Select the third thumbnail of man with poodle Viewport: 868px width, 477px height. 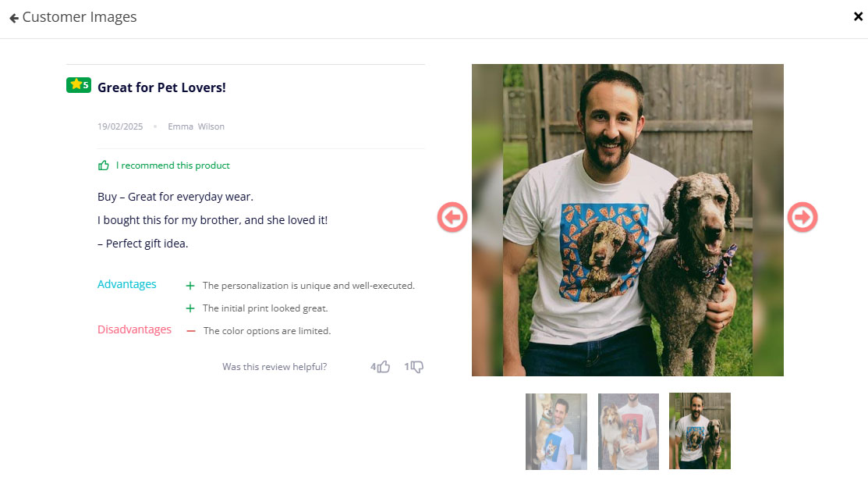tap(700, 431)
